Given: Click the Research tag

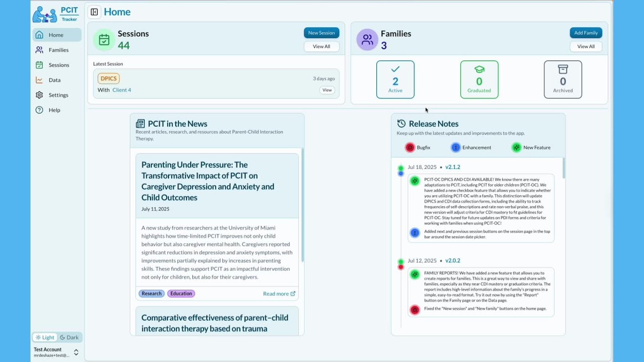Looking at the screenshot, I should (x=151, y=294).
